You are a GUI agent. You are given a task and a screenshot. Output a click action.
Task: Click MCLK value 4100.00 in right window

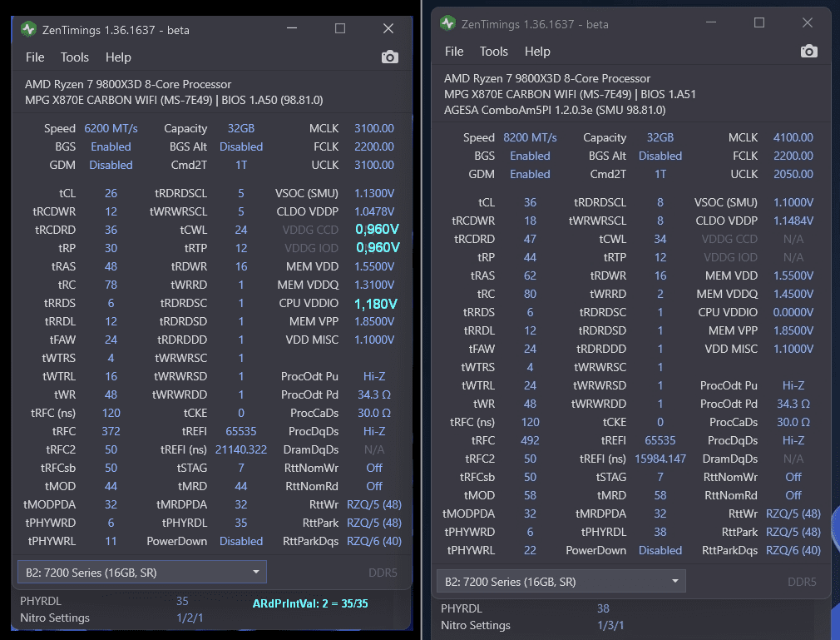tap(793, 138)
